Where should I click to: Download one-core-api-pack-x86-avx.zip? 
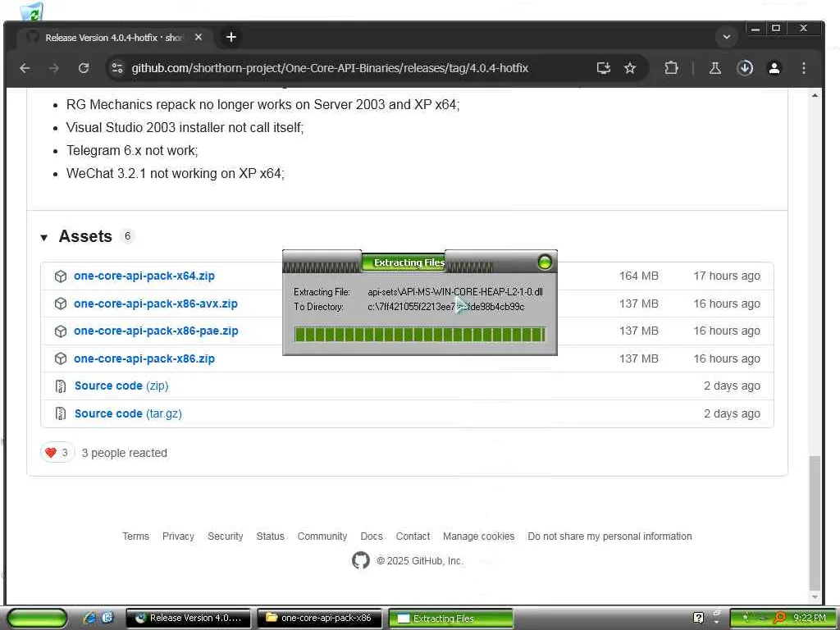(x=155, y=304)
